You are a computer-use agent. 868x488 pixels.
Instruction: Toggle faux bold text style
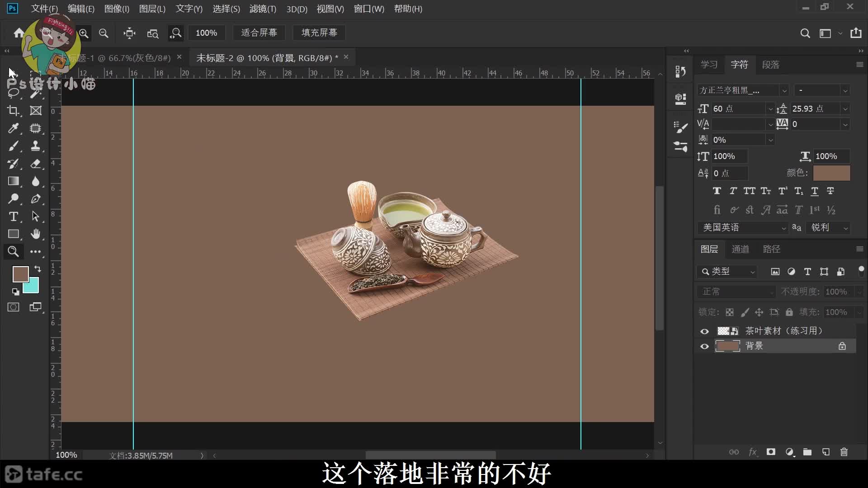tap(717, 191)
